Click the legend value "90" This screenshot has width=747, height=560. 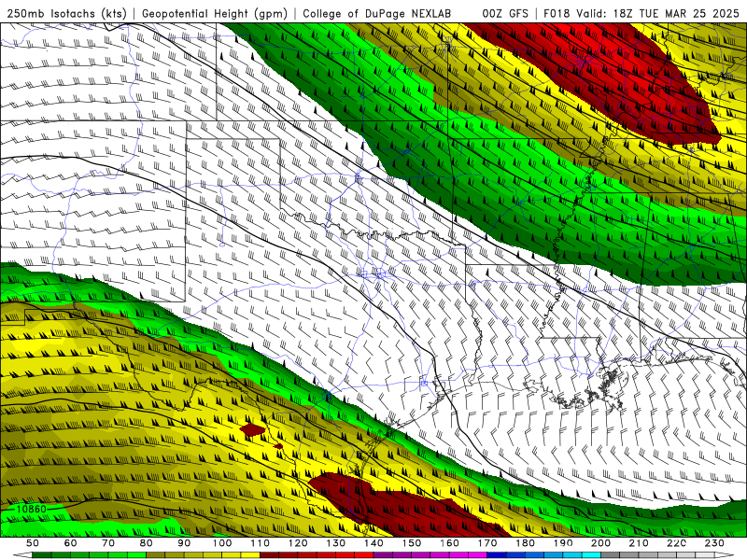point(184,543)
